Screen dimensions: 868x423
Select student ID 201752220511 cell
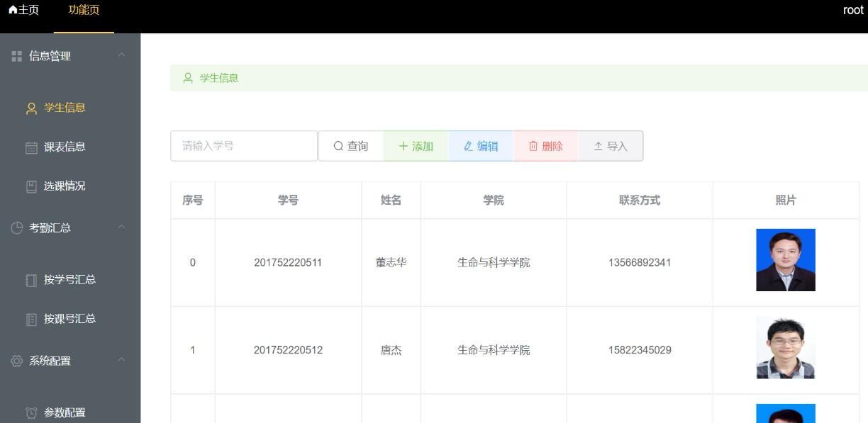pyautogui.click(x=288, y=263)
